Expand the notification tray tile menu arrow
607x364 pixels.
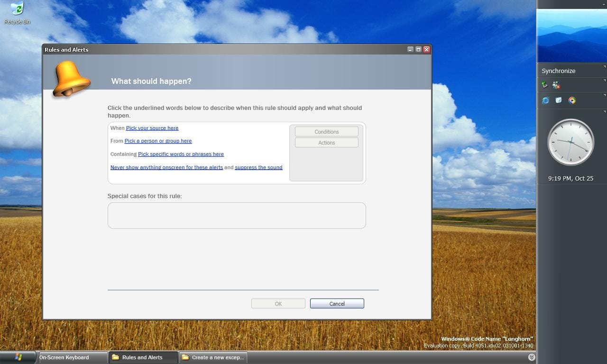pos(605,81)
